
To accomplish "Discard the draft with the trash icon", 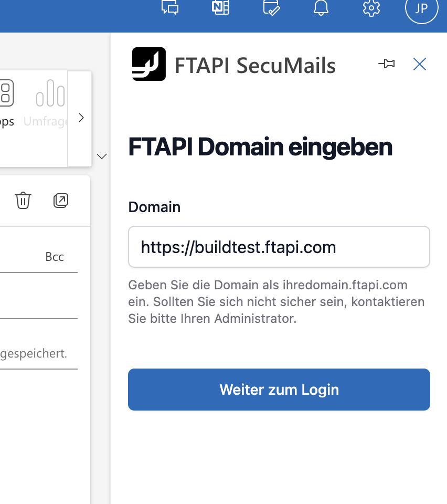I will (23, 201).
